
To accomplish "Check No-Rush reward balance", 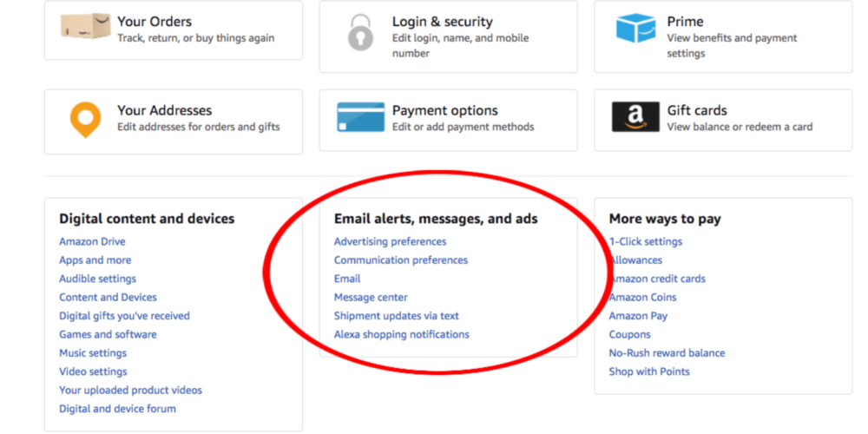I will [x=667, y=353].
